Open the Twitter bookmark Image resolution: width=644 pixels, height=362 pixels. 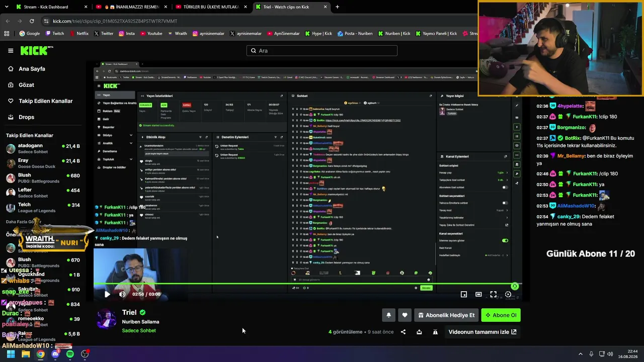pos(103,34)
